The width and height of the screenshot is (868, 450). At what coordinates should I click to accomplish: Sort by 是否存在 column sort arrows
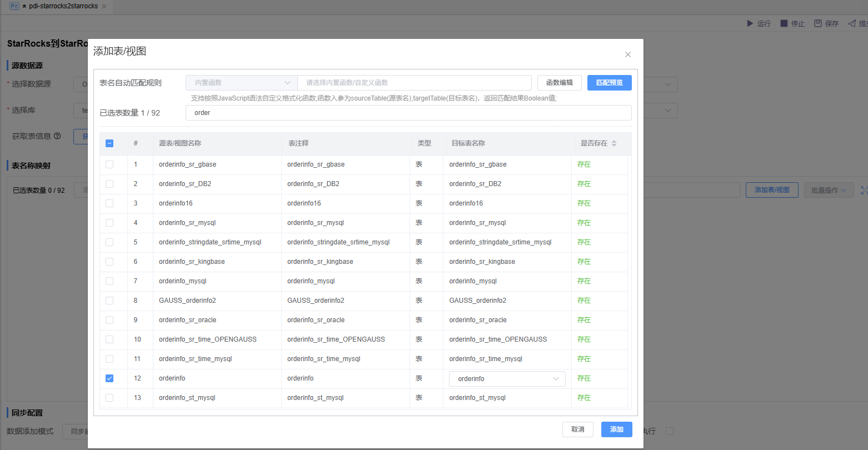click(614, 143)
